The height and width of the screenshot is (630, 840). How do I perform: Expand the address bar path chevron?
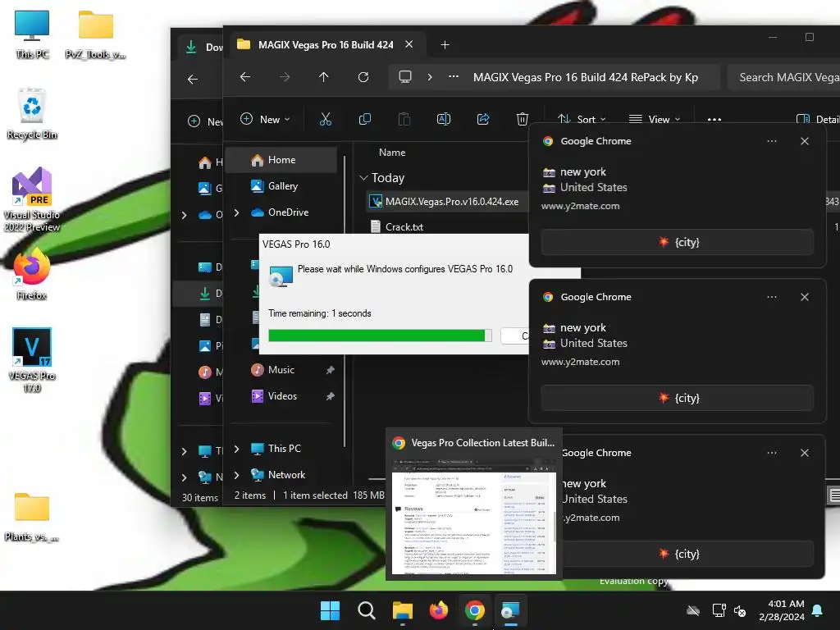click(x=430, y=77)
